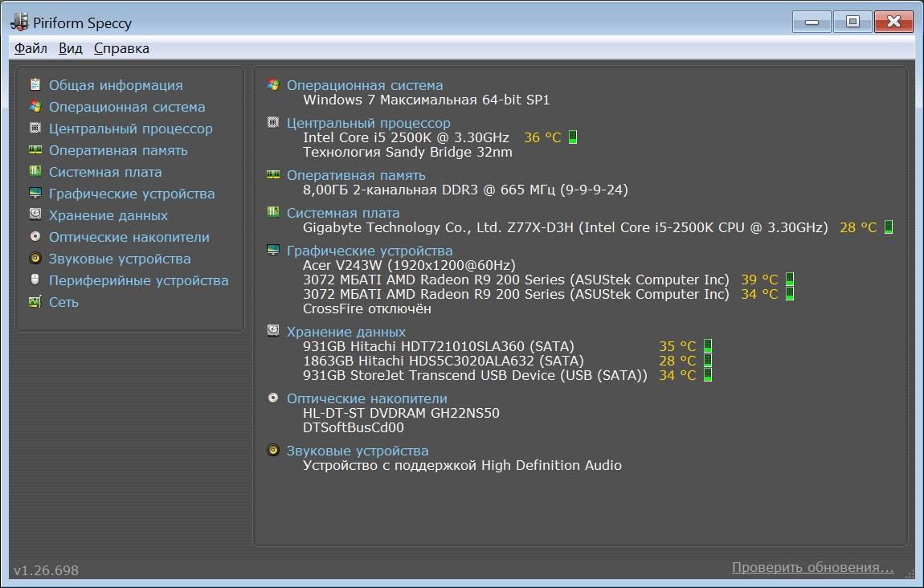Click the Оптические накопители sidebar disc icon

click(35, 236)
